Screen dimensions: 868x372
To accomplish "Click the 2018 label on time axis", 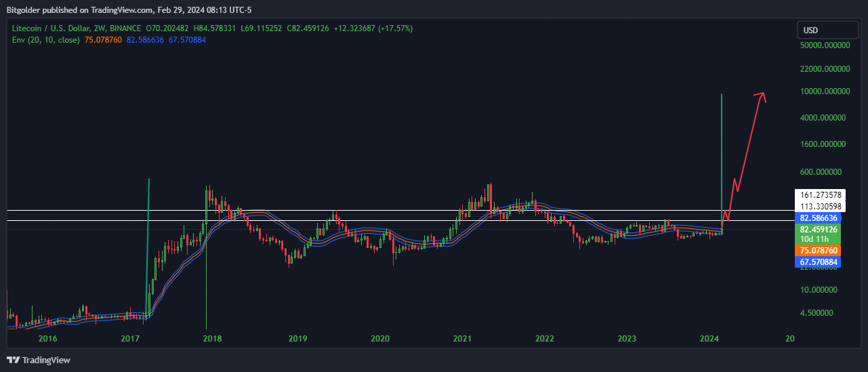I will [213, 338].
